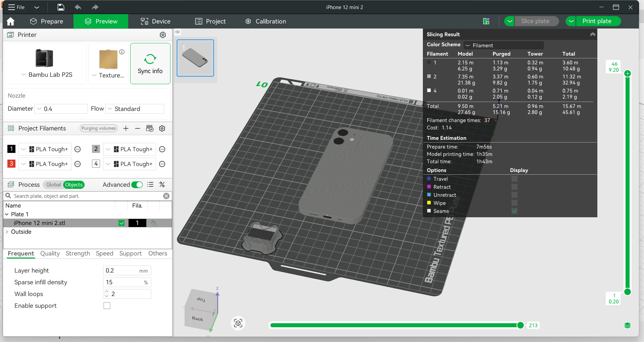The width and height of the screenshot is (644, 342).
Task: Click the Purging volumes button
Action: 99,128
